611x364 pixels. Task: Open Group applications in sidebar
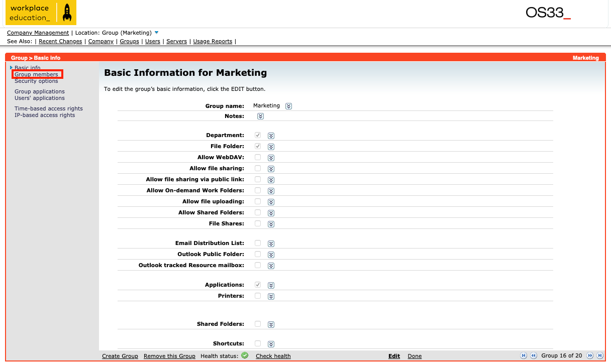coord(40,91)
